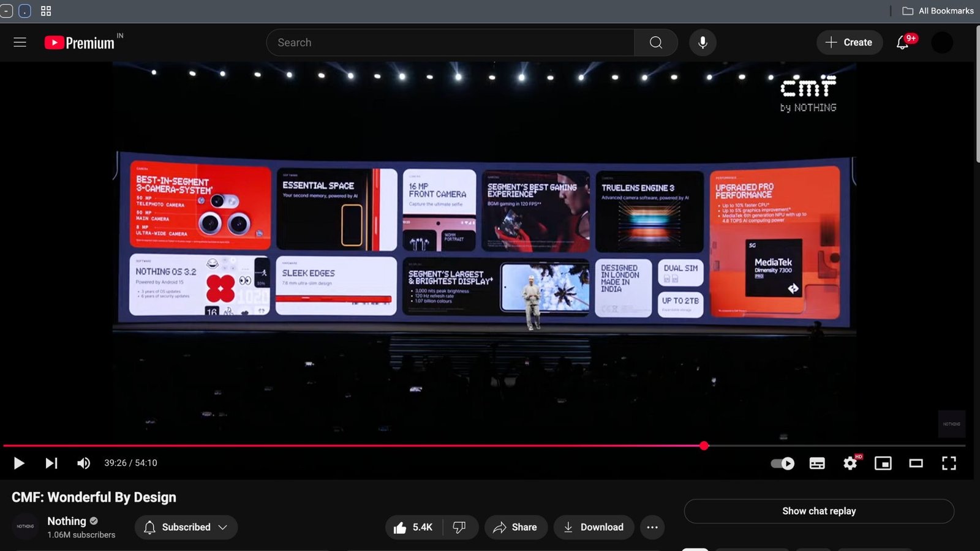Open All Bookmarks folder
This screenshot has height=551, width=980.
(938, 10)
